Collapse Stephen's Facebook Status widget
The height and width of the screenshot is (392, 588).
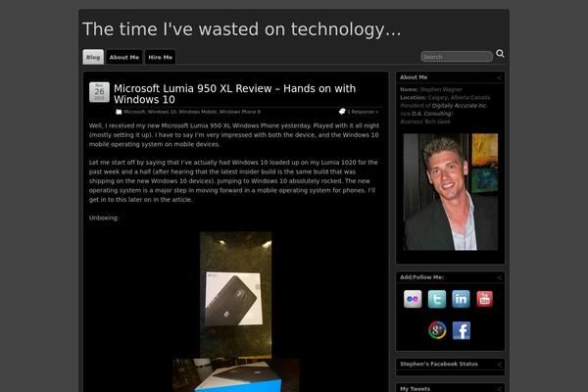(499, 365)
